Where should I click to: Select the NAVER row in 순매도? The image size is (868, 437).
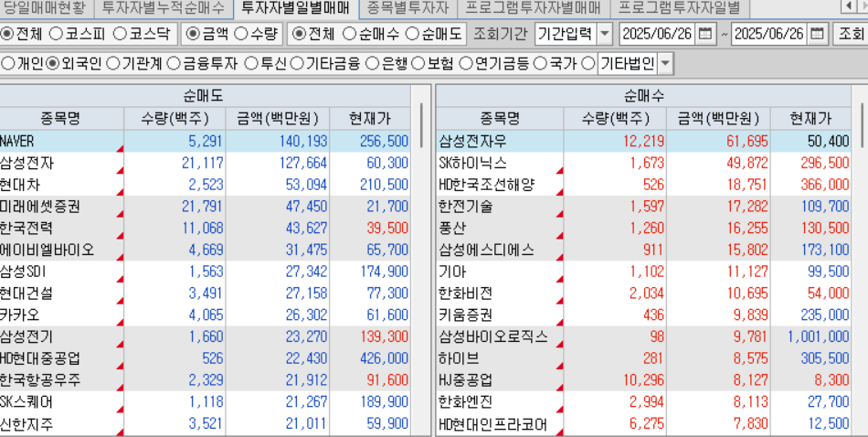coord(205,141)
